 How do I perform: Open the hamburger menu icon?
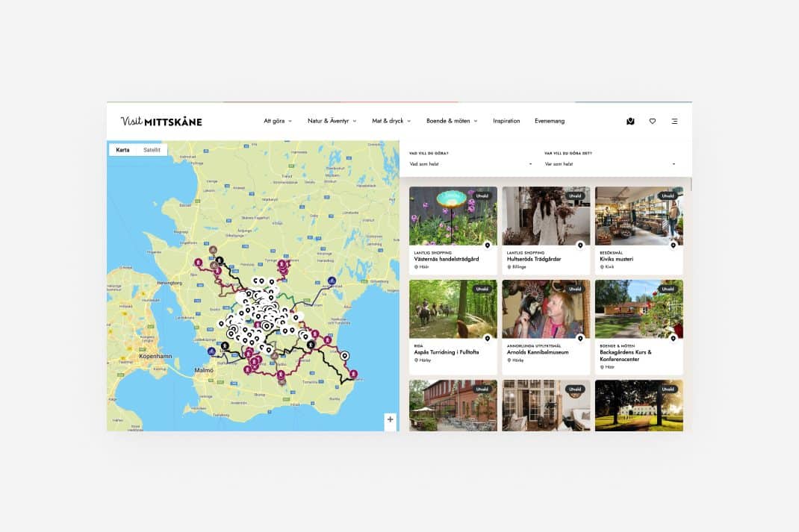674,121
